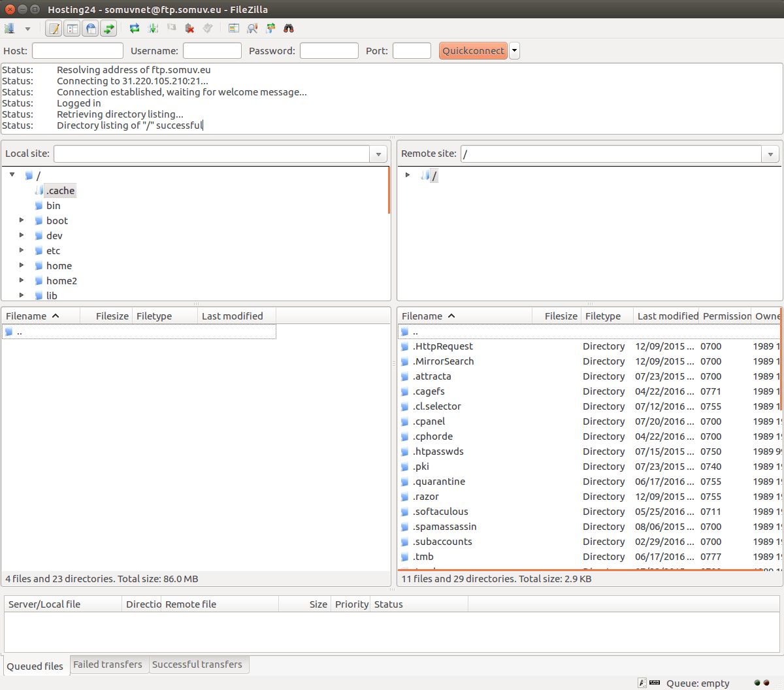
Task: Open the Site Manager
Action: (10, 28)
